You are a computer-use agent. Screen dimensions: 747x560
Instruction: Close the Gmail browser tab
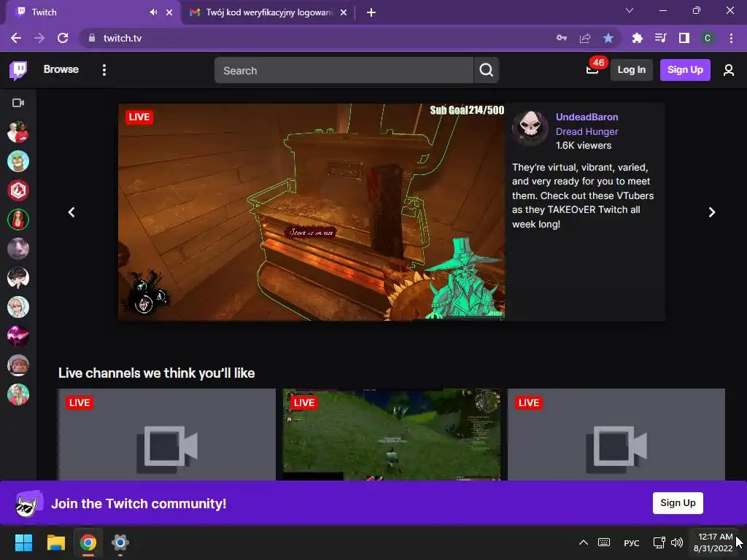pyautogui.click(x=344, y=12)
